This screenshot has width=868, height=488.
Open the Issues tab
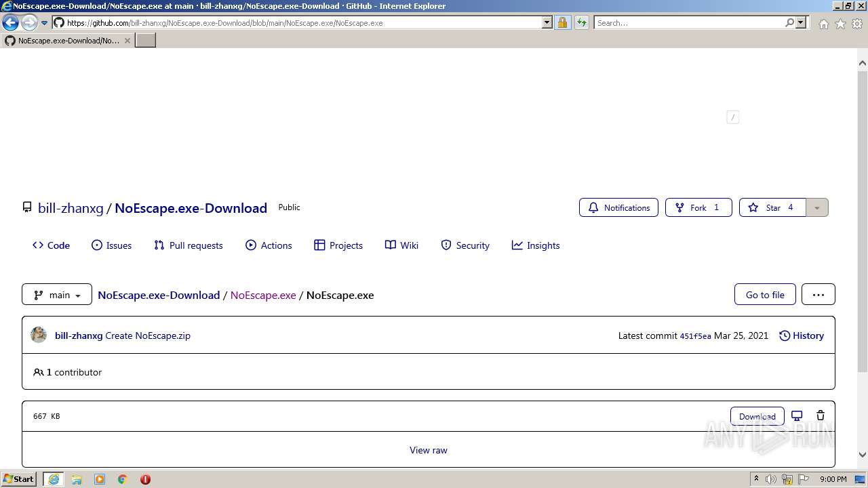tap(112, 245)
